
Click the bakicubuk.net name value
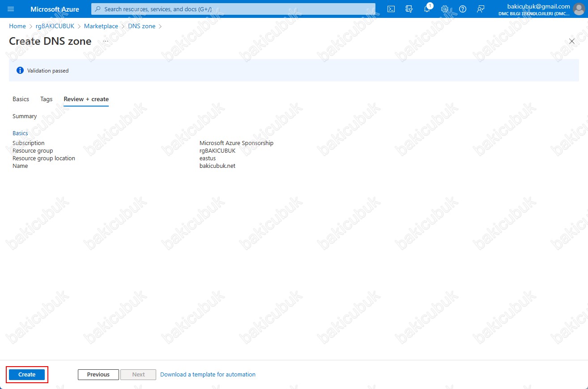[217, 166]
